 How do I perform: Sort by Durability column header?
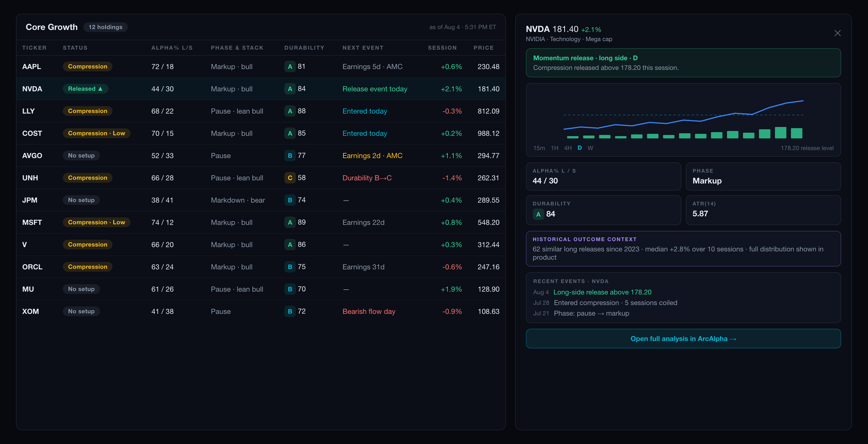tap(304, 48)
